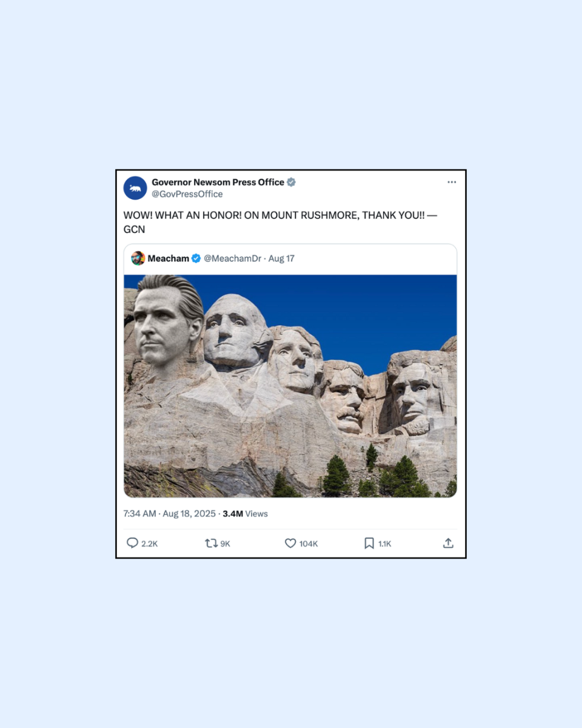582x728 pixels.
Task: Click the @MeachamDr handle
Action: 232,258
